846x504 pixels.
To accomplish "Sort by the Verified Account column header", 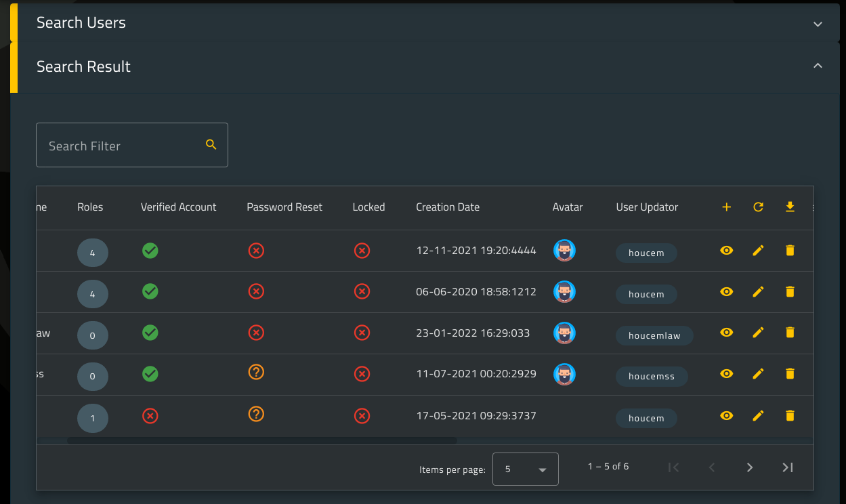I will click(179, 207).
